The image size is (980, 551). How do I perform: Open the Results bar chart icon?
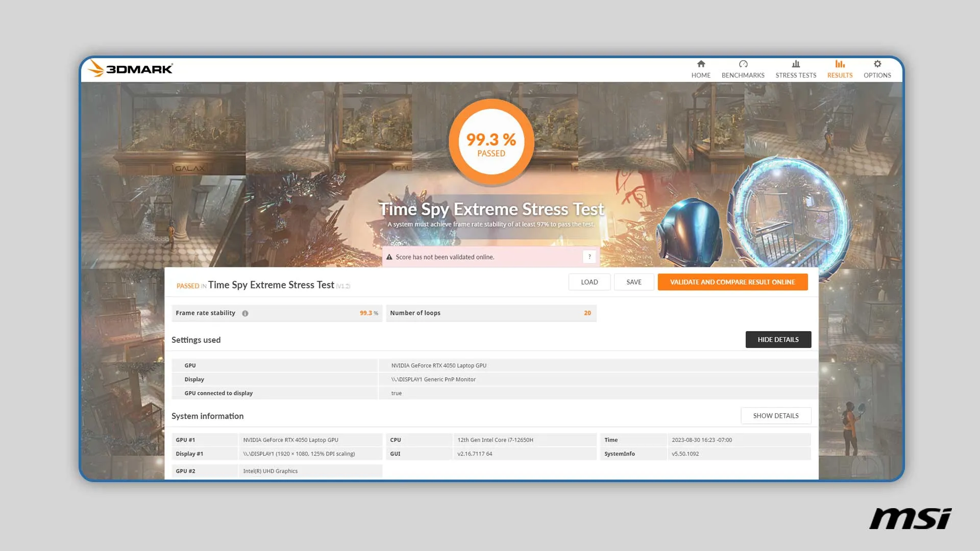(840, 64)
